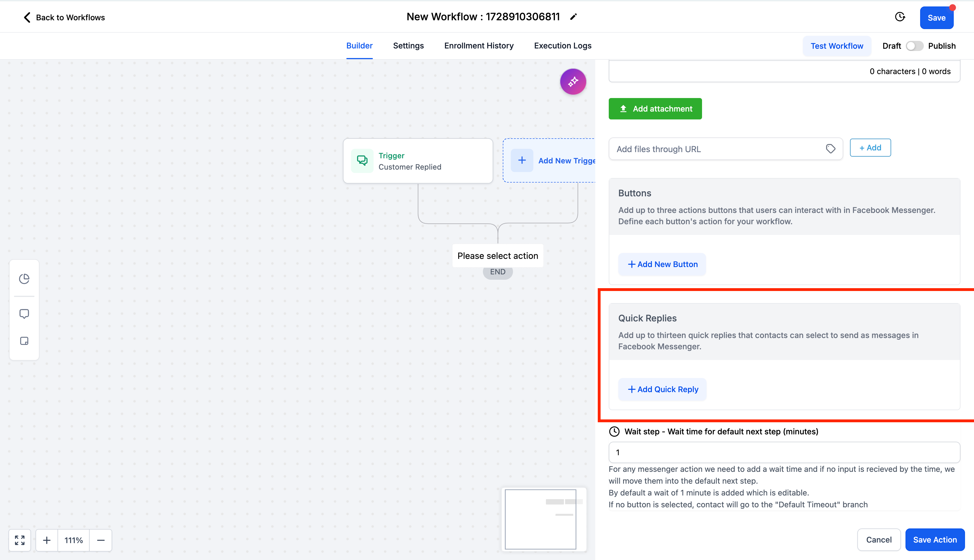974x560 pixels.
Task: Open the Execution Logs tab
Action: pyautogui.click(x=563, y=46)
